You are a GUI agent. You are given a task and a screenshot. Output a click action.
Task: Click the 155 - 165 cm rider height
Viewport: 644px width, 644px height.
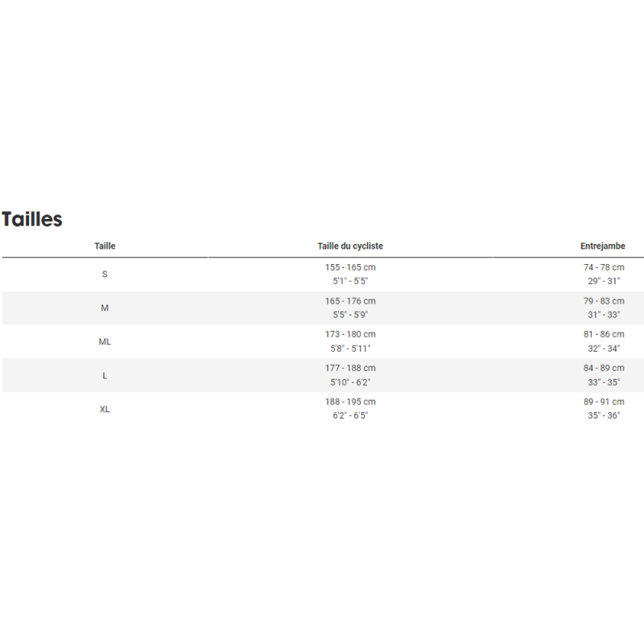[350, 267]
